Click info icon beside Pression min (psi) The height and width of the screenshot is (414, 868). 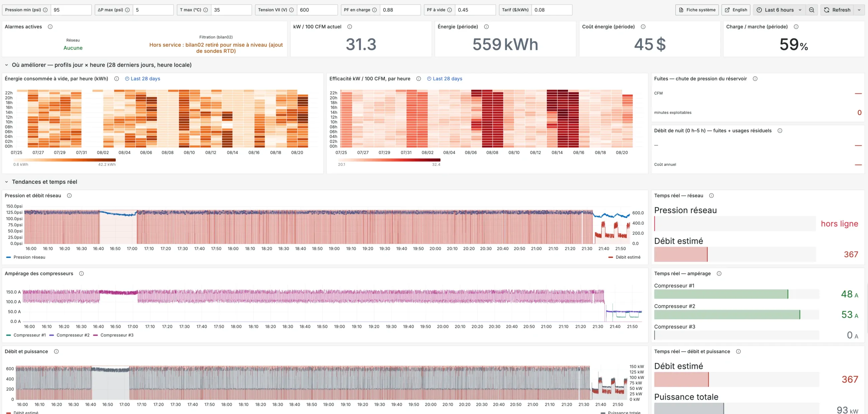45,10
